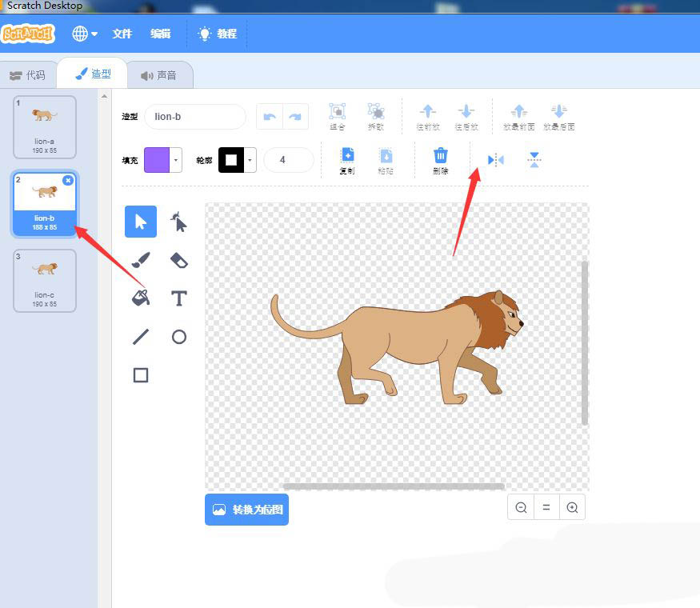Move to back with 放最后面
The width and height of the screenshot is (700, 608).
559,117
